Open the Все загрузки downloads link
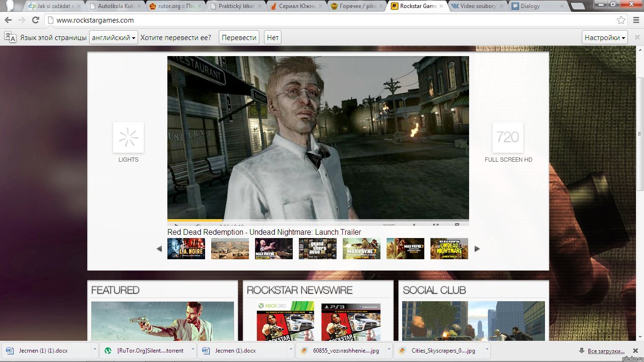This screenshot has height=362, width=644. pyautogui.click(x=606, y=351)
